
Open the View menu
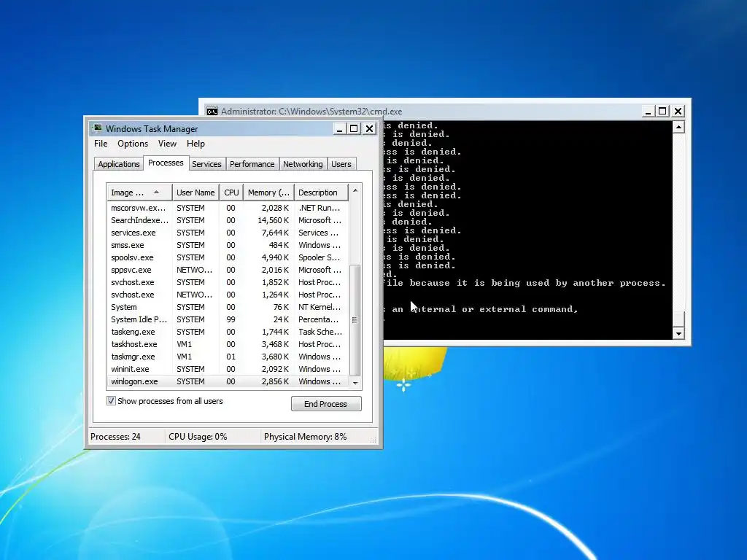point(167,144)
